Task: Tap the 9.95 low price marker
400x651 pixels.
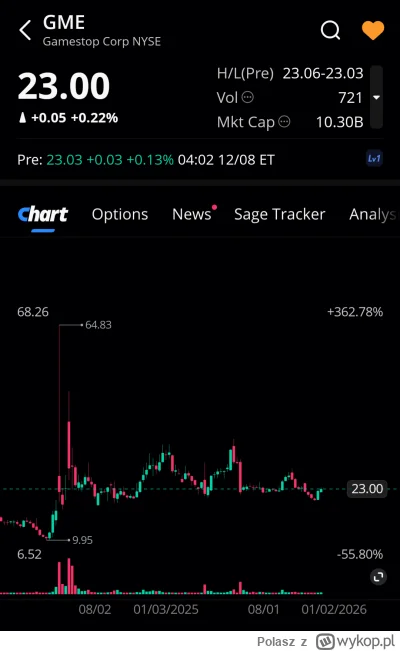Action: (x=82, y=540)
